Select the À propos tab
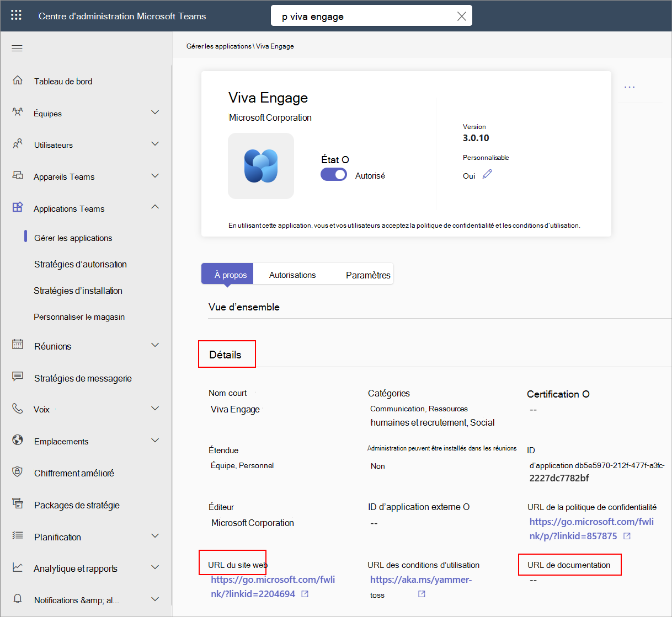This screenshot has height=617, width=672. pyautogui.click(x=227, y=274)
